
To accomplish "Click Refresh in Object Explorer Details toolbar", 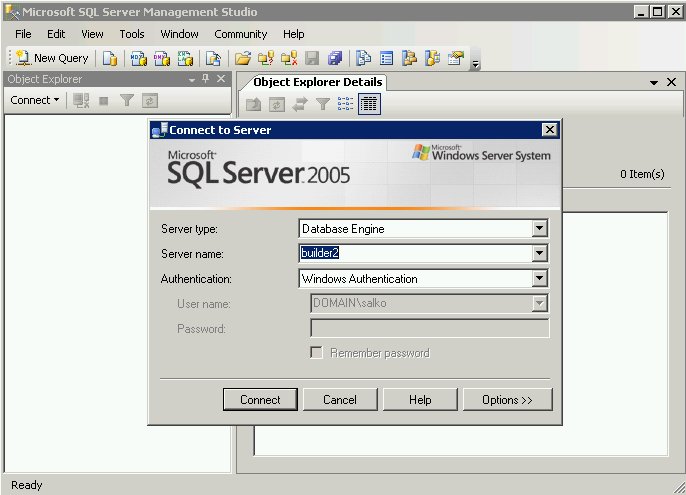I will (x=276, y=104).
